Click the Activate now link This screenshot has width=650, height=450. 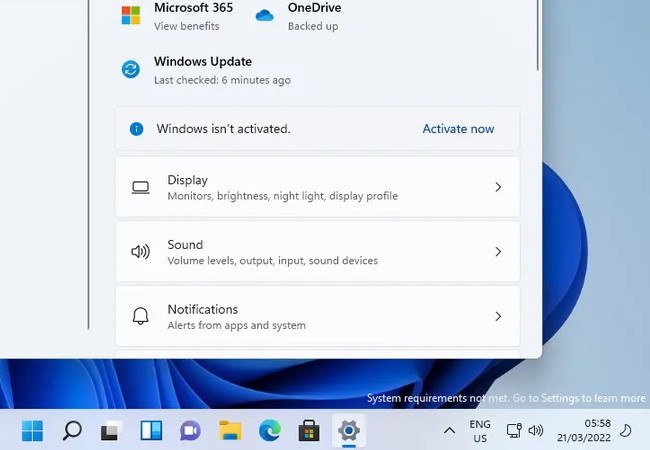[x=458, y=129]
